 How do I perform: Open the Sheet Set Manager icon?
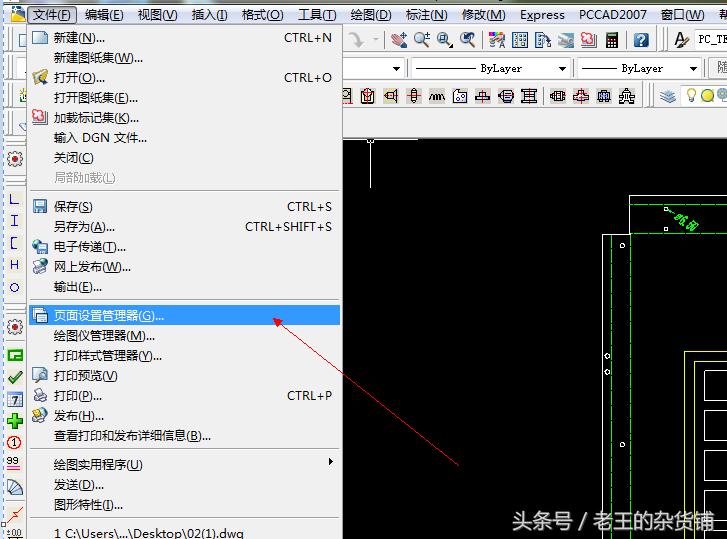566,40
